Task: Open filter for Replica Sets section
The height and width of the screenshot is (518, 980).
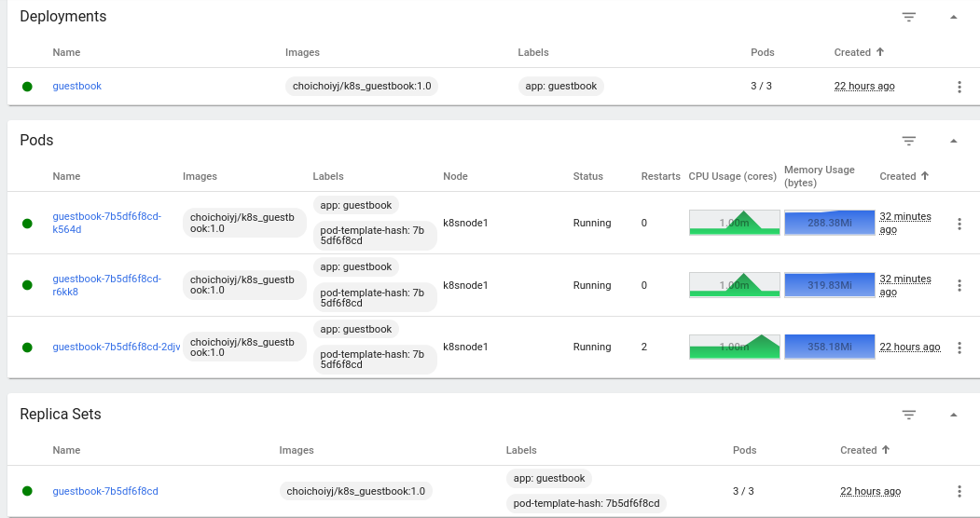Action: 909,415
